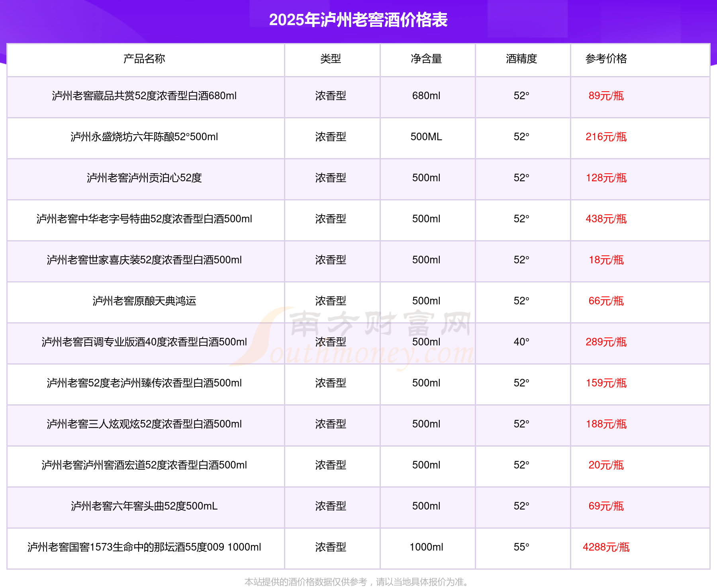Select the 1000ml net content cell
717x588 pixels.
(426, 547)
